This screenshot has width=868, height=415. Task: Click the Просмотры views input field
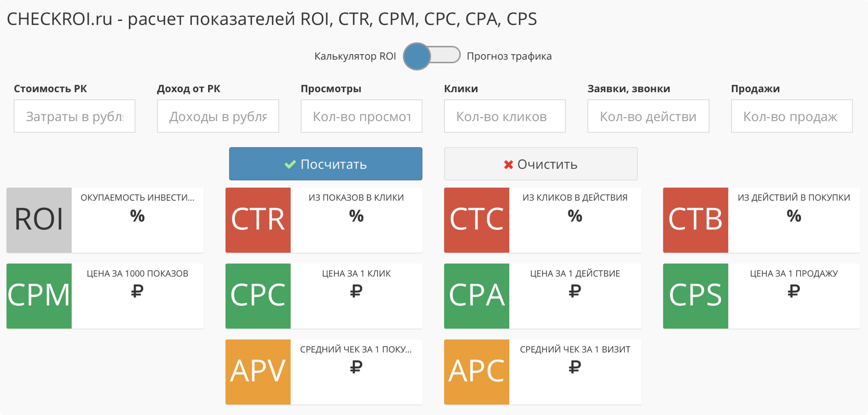(361, 116)
